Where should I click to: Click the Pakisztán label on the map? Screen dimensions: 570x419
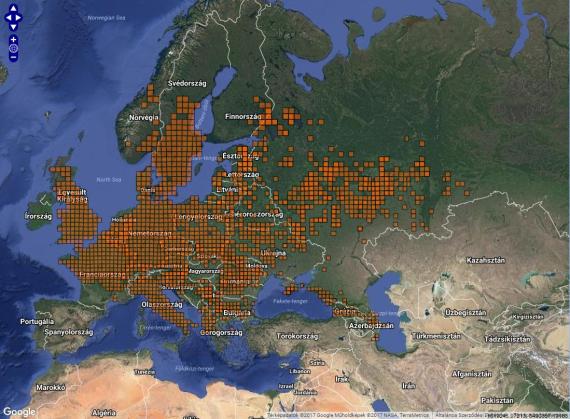pos(497,400)
